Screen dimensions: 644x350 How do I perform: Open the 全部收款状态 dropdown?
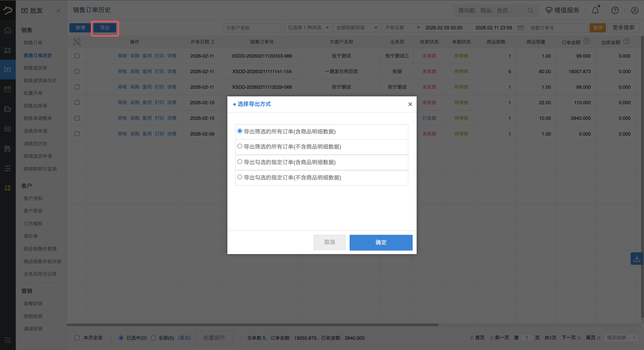click(x=357, y=28)
